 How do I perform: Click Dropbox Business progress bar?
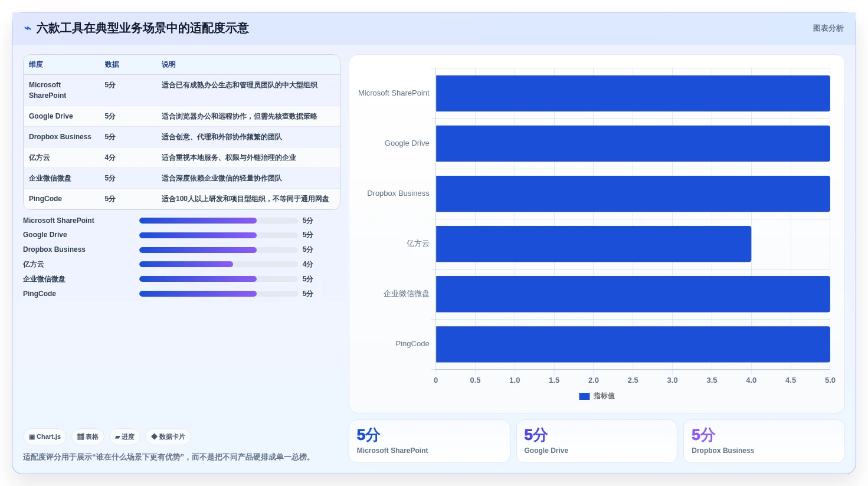point(218,250)
